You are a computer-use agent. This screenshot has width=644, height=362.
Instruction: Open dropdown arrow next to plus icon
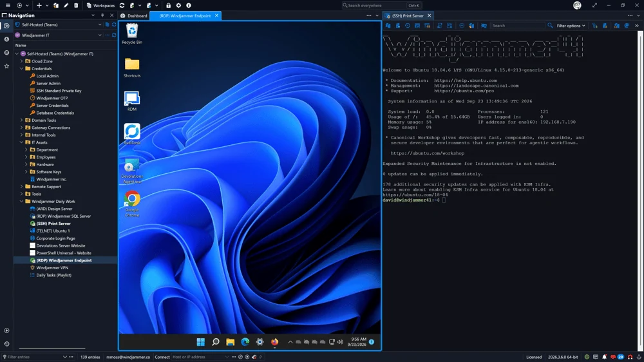(47, 5)
